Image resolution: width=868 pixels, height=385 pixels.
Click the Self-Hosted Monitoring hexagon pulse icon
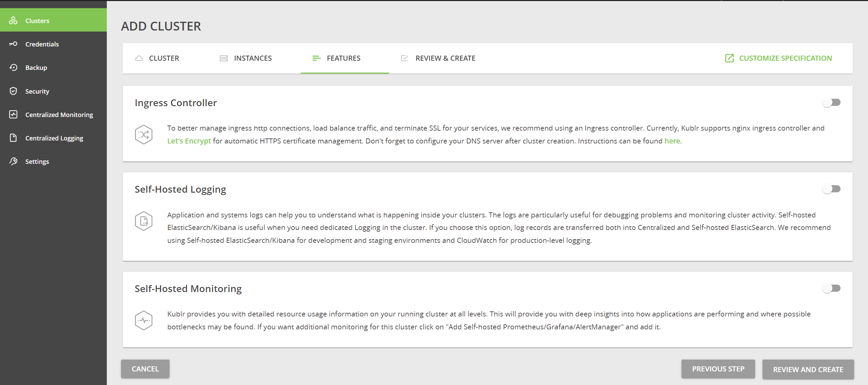point(144,321)
